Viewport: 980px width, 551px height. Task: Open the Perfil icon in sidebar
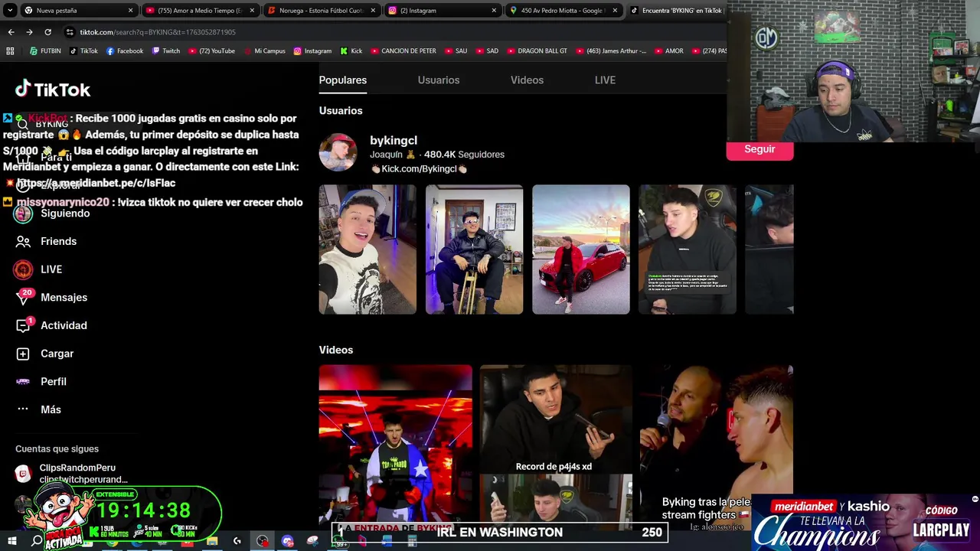(x=23, y=381)
